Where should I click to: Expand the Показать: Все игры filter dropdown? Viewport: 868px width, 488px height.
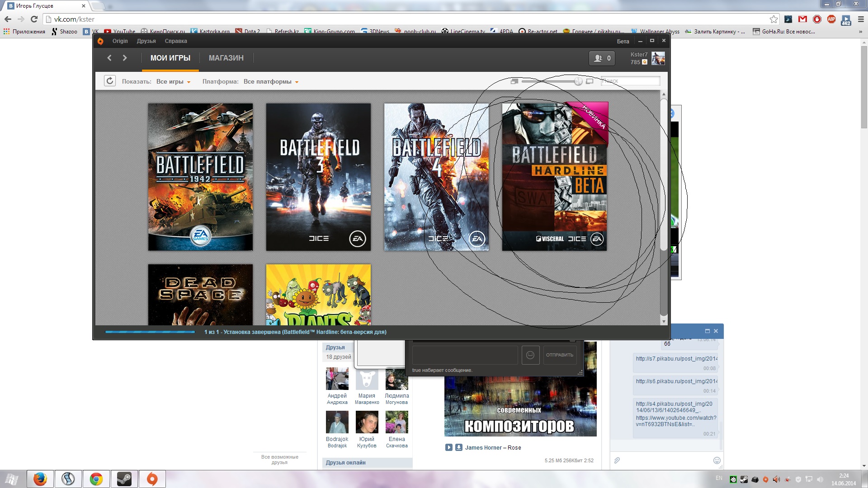[173, 82]
